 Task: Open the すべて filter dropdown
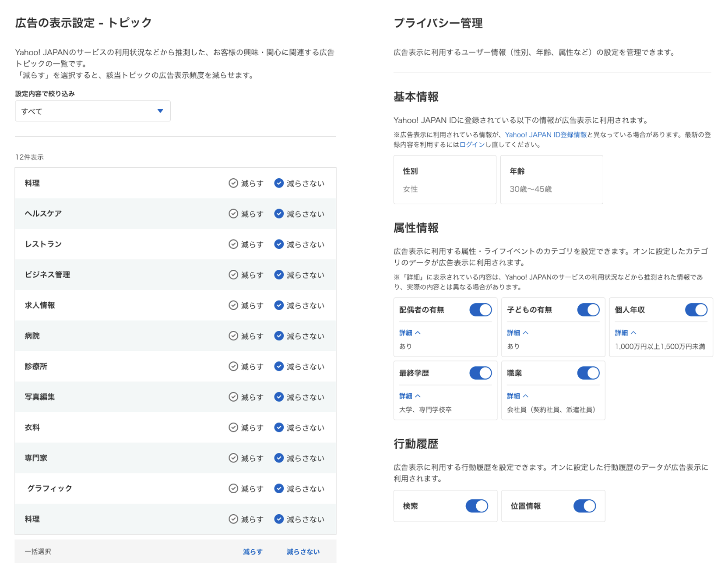[92, 111]
